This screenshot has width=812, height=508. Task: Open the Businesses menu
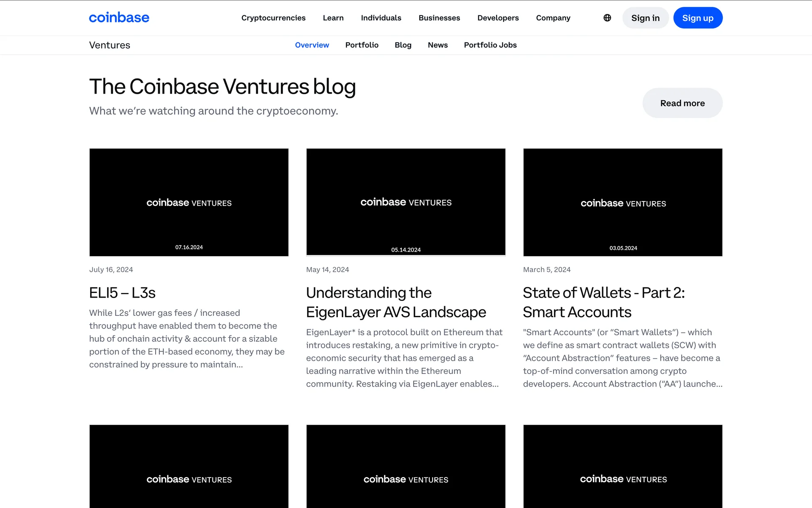pyautogui.click(x=439, y=18)
